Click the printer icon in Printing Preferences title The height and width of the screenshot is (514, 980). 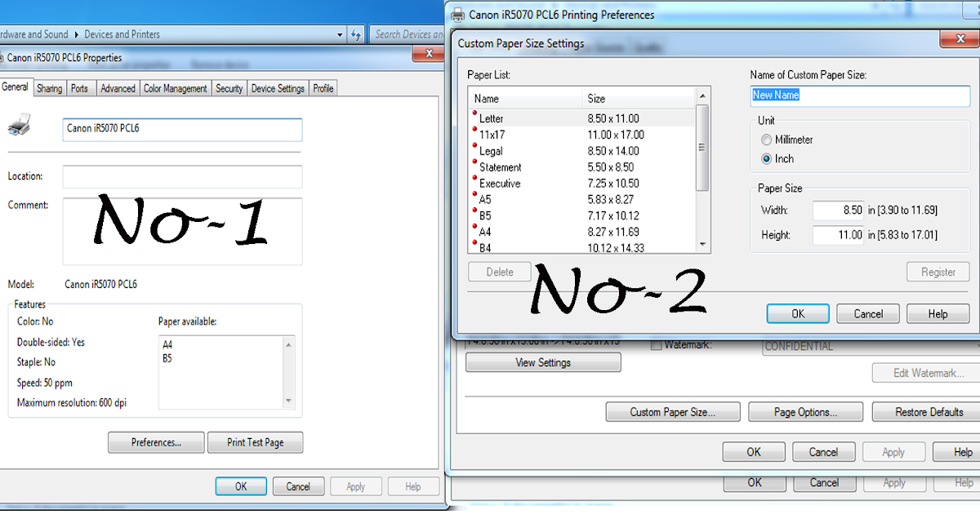[x=457, y=15]
